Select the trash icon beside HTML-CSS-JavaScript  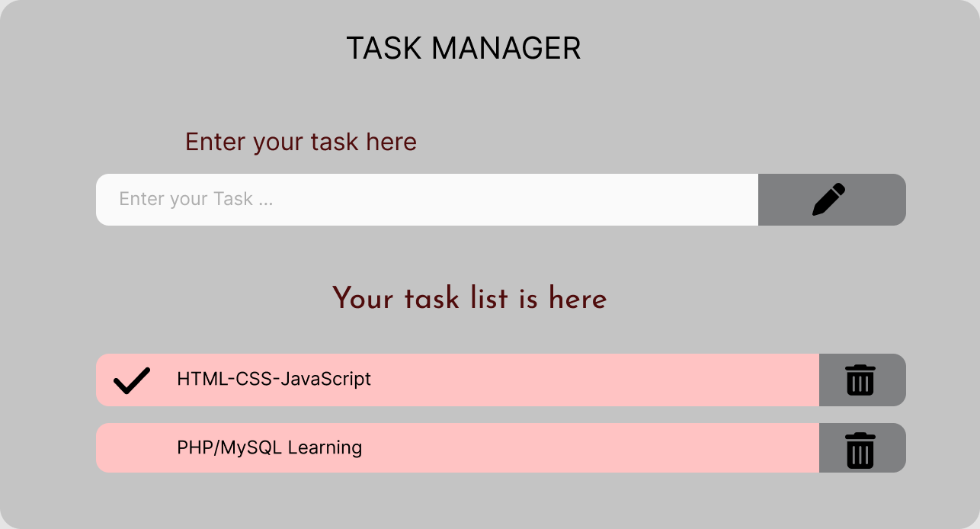pyautogui.click(x=861, y=380)
